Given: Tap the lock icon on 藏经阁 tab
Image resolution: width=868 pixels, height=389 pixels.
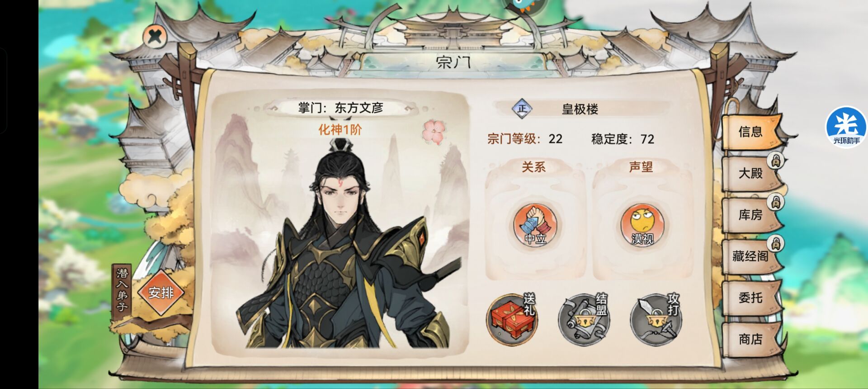Looking at the screenshot, I should (x=776, y=244).
